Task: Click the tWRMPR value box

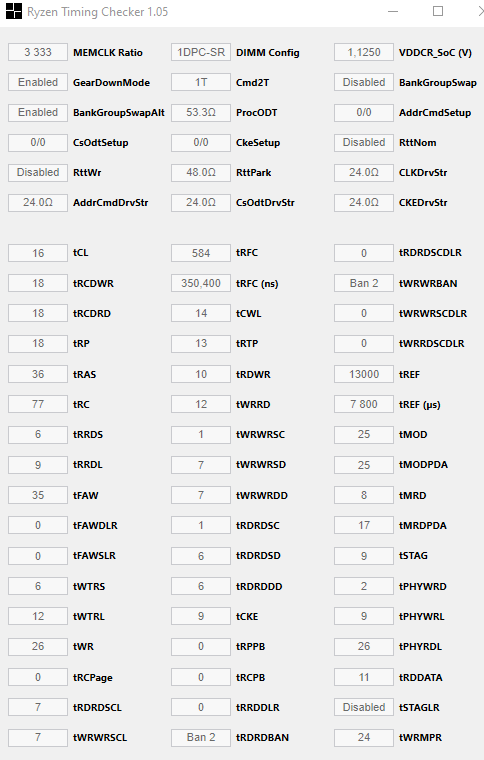Action: pyautogui.click(x=364, y=737)
